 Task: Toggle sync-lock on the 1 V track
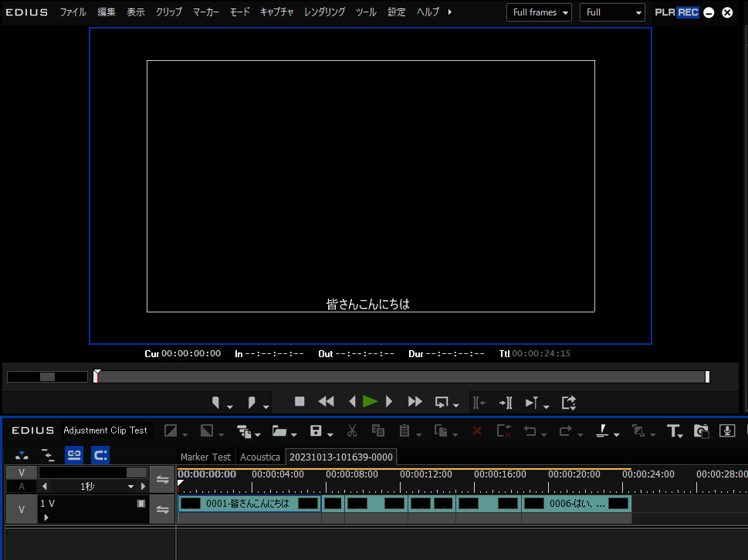[163, 510]
